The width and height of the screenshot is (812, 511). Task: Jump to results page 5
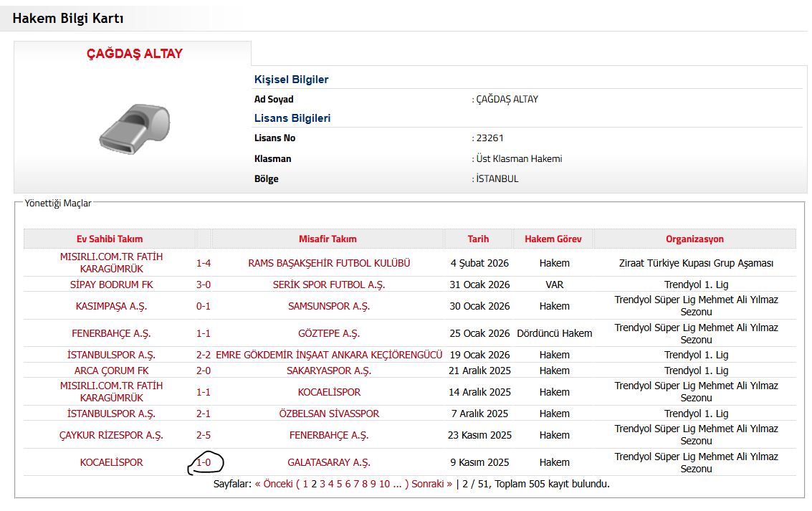coord(339,484)
